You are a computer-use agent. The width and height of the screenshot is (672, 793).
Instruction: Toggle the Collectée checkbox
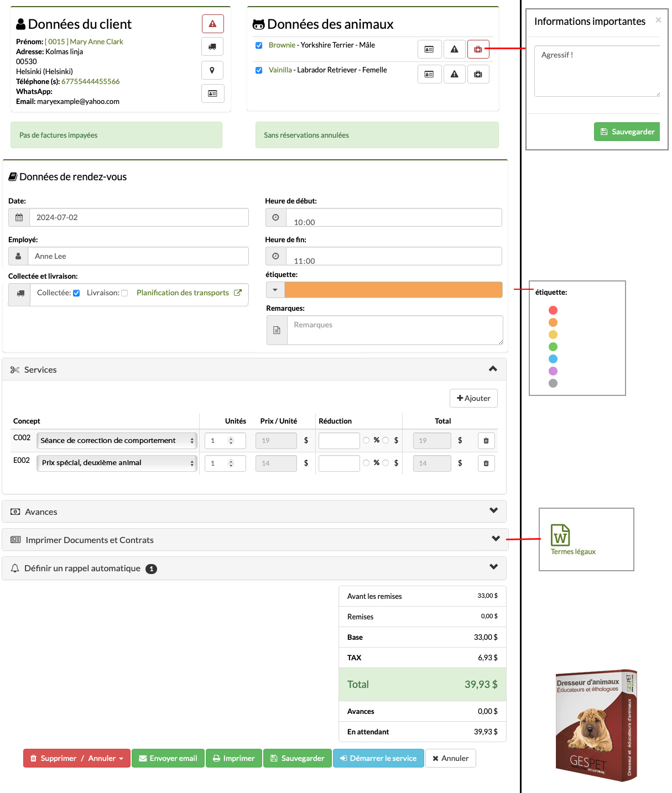[76, 293]
